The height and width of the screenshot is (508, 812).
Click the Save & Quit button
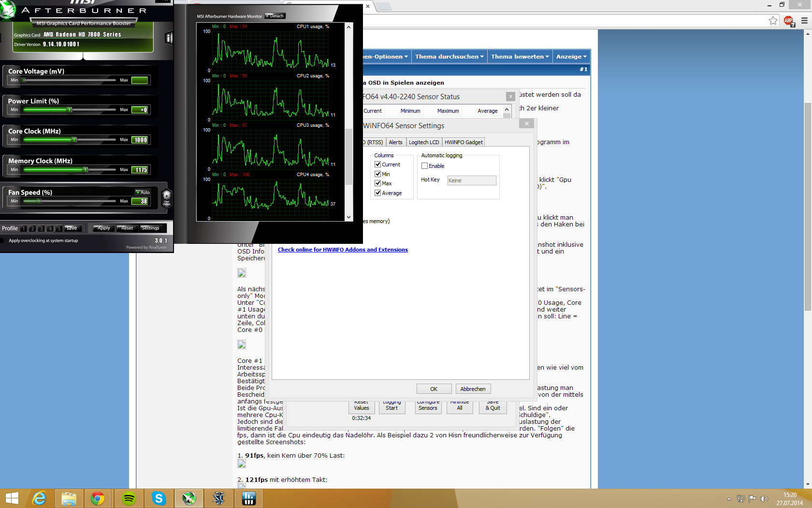click(x=493, y=407)
